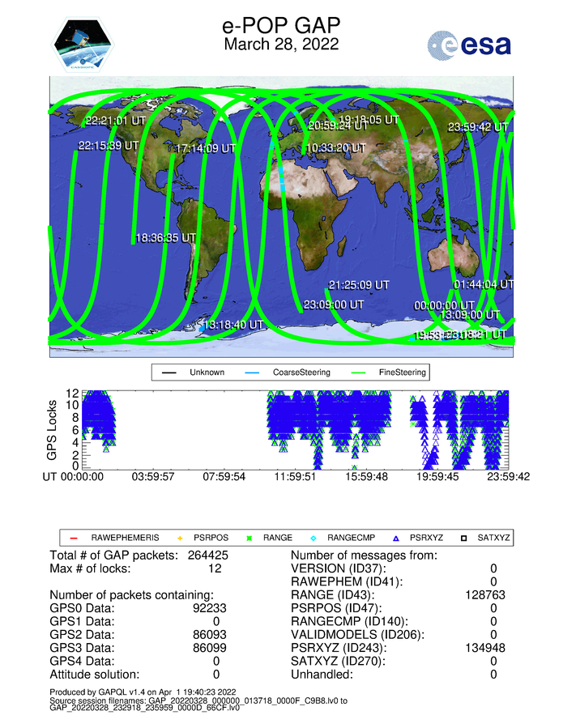Click the FineSteering green line swatch
This screenshot has height=728, width=563.
[x=361, y=373]
